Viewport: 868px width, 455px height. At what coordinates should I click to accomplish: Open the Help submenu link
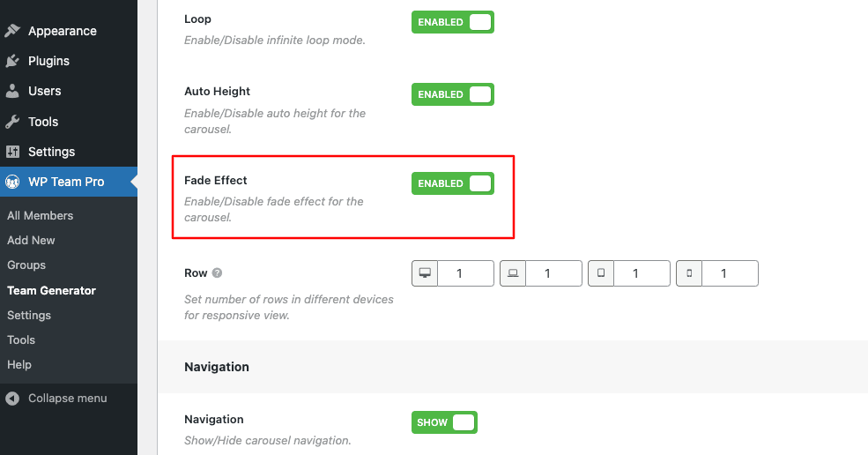tap(19, 365)
